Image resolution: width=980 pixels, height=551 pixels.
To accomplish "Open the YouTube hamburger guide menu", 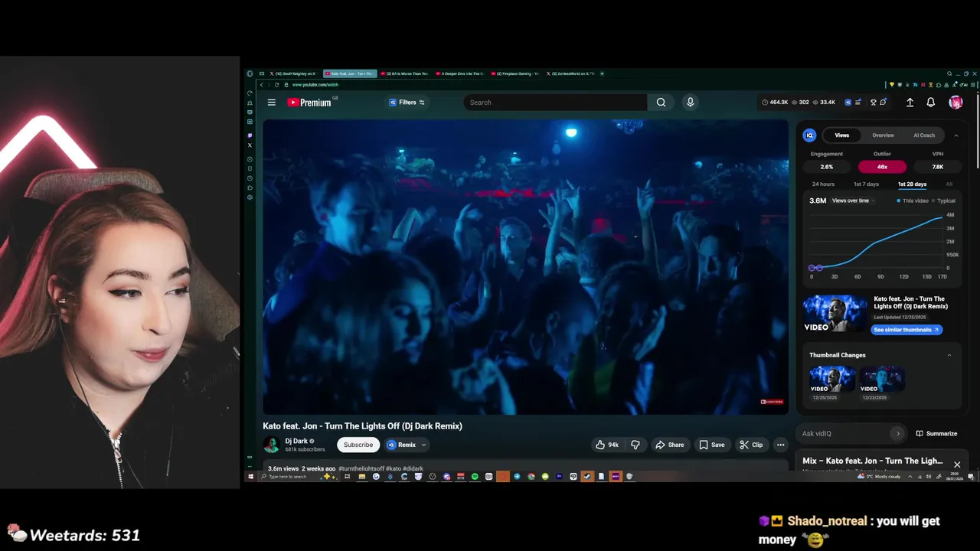I will pyautogui.click(x=271, y=103).
